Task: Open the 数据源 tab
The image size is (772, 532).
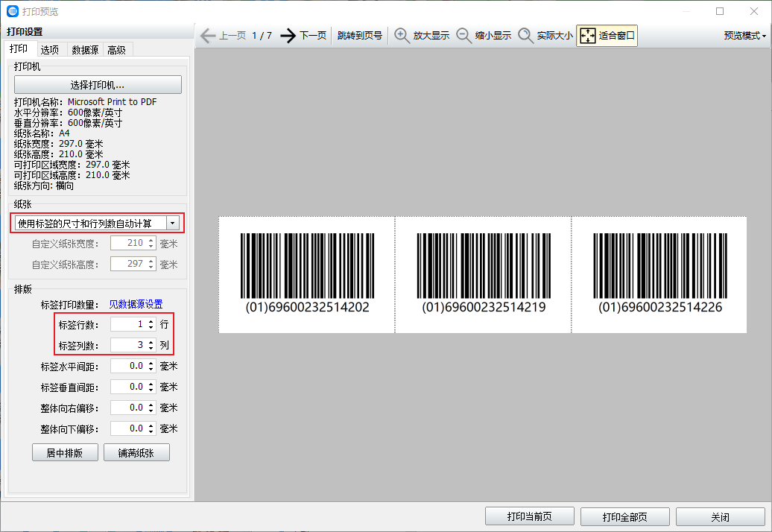Action: click(x=85, y=50)
